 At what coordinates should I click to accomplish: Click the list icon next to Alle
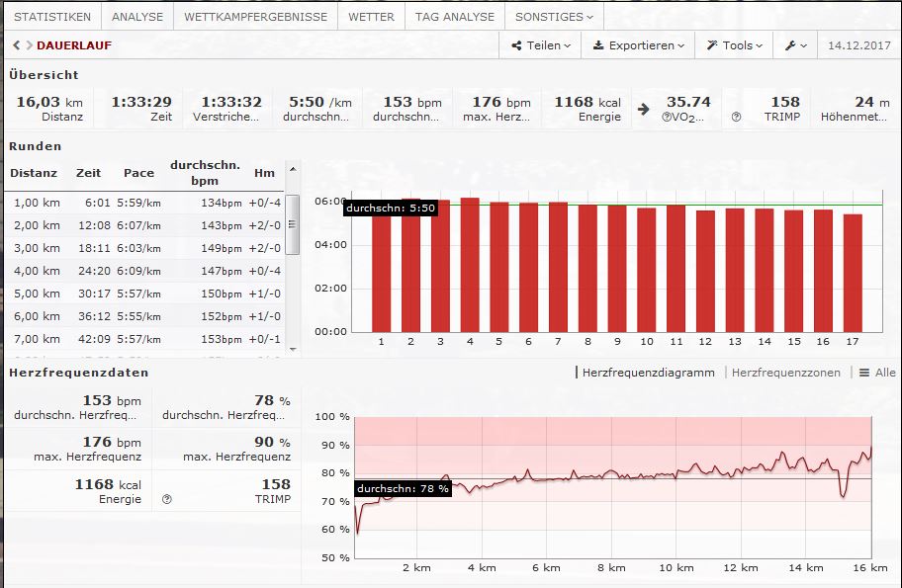pos(863,373)
